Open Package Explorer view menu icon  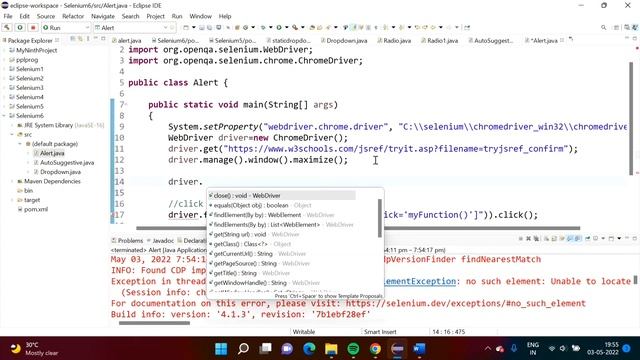click(x=88, y=39)
